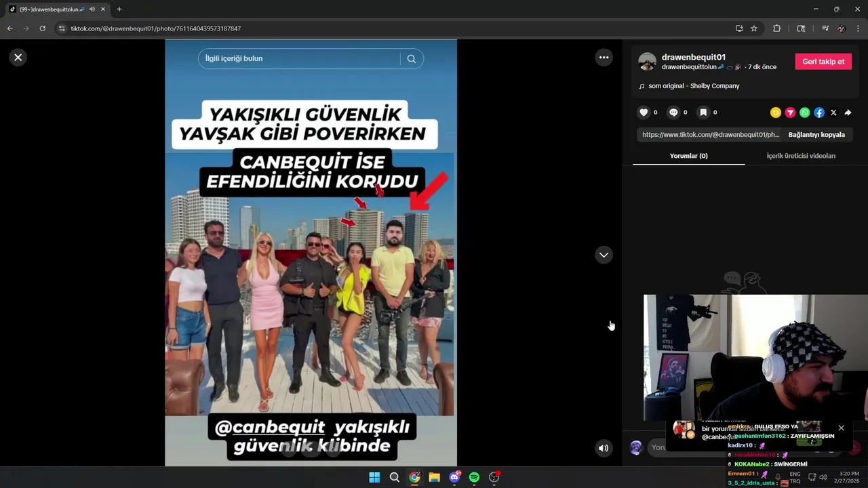Open the three-dot more options menu on the photo

[604, 58]
